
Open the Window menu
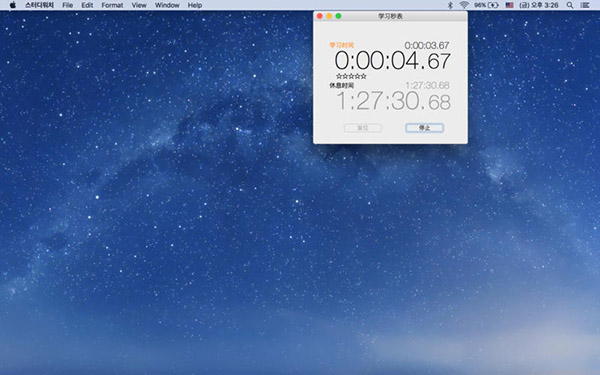coord(167,5)
